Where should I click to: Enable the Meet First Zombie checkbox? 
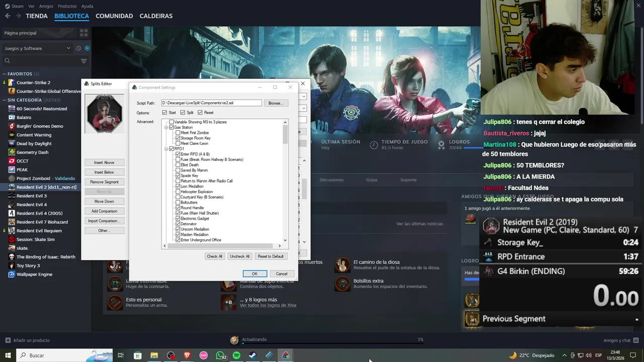(x=178, y=133)
